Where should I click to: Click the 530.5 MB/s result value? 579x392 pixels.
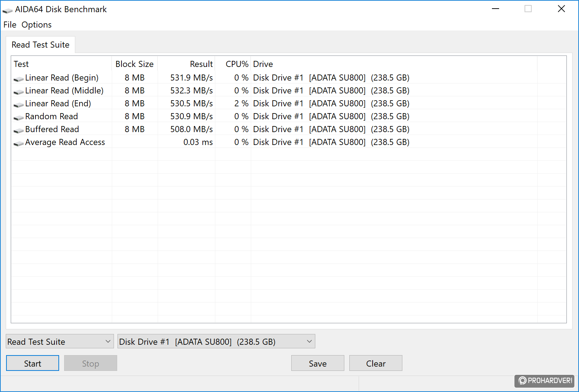click(x=191, y=103)
